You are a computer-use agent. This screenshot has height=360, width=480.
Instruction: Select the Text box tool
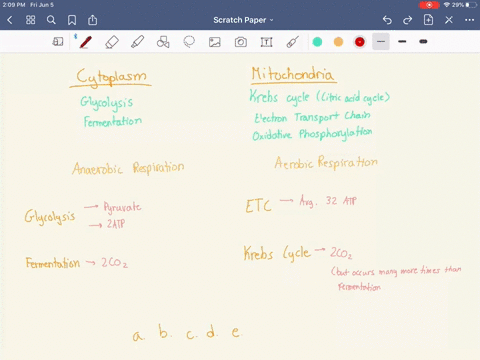point(266,42)
